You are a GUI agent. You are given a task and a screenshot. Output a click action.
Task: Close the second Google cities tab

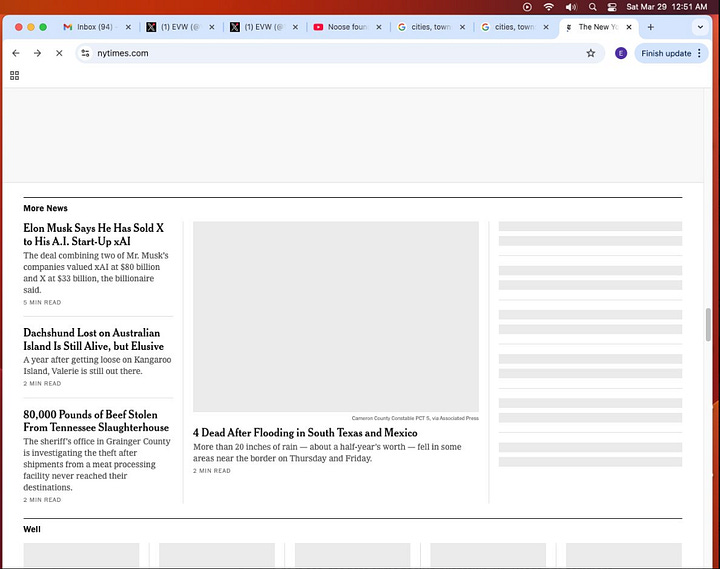[546, 27]
